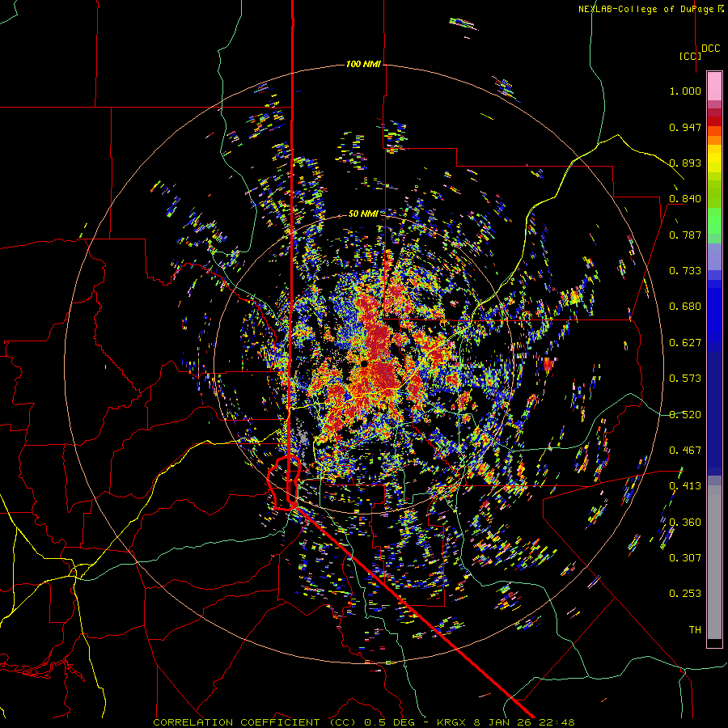Click the 0.360 scale value
This screenshot has width=728, height=728.
point(685,523)
